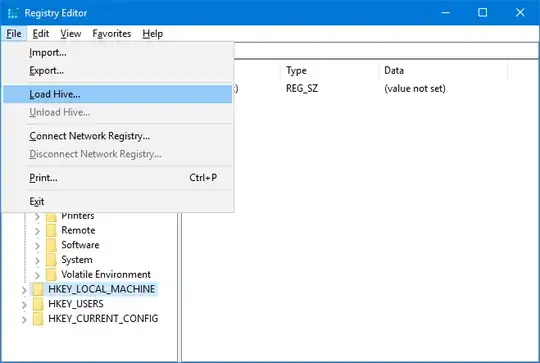Click the HKEY_CURRENT_CONFIG folder icon
540x363 pixels.
pyautogui.click(x=38, y=319)
